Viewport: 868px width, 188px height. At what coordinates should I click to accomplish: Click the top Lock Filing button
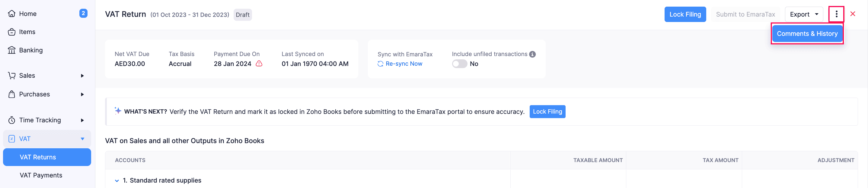point(685,14)
